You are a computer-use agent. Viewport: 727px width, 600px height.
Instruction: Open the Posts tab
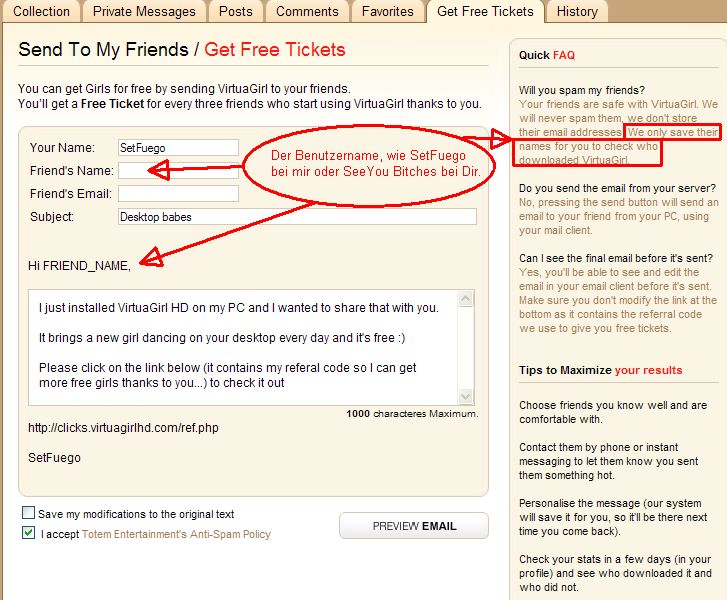[236, 11]
